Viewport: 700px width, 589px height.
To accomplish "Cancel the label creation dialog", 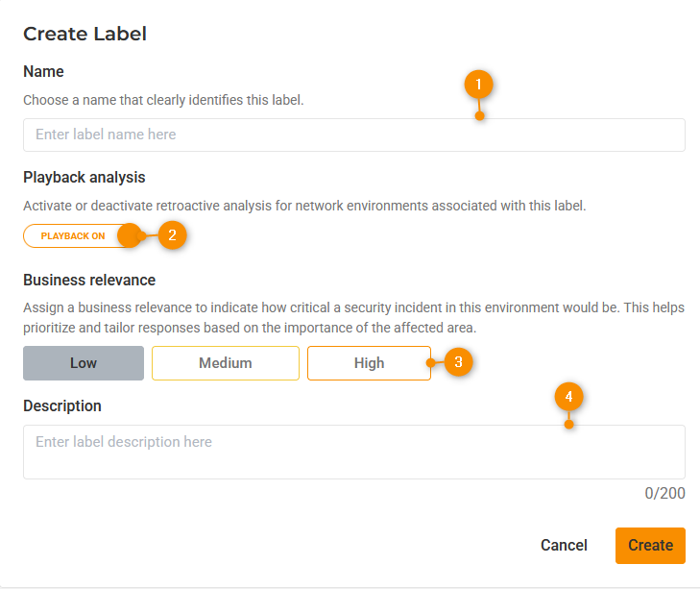I will 564,545.
